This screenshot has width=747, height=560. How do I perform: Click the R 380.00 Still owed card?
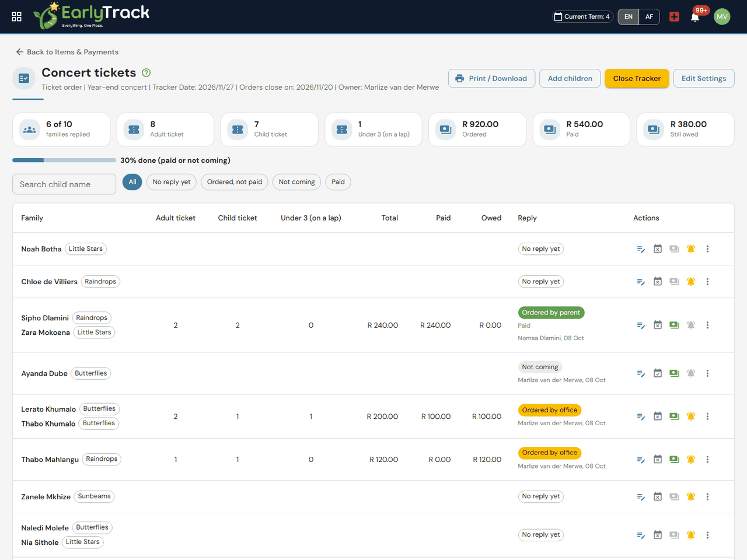click(685, 129)
